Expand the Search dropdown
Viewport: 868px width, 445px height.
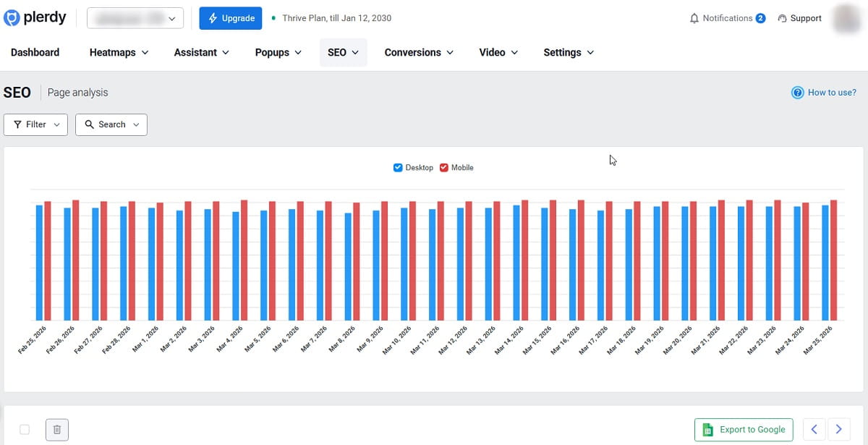(x=111, y=124)
